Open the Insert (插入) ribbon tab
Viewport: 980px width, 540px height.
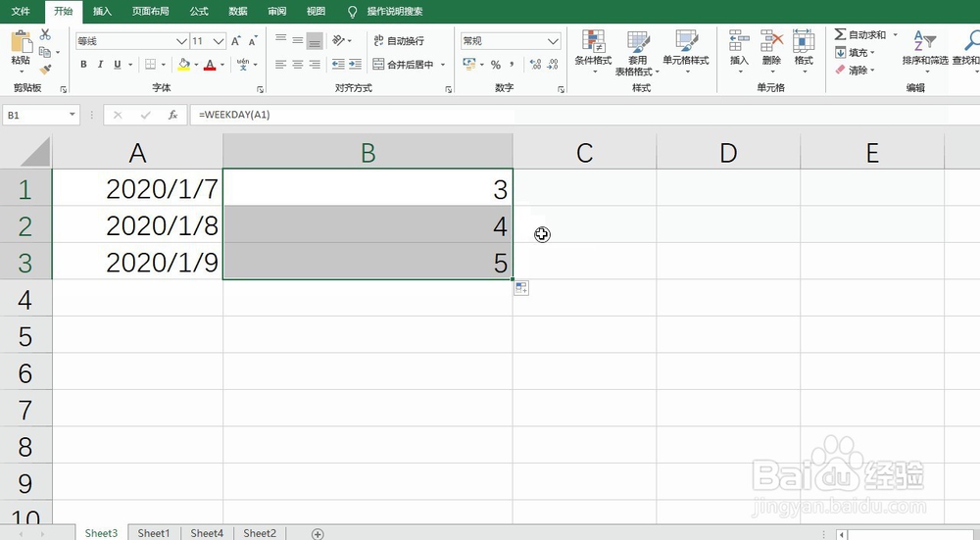tap(102, 11)
